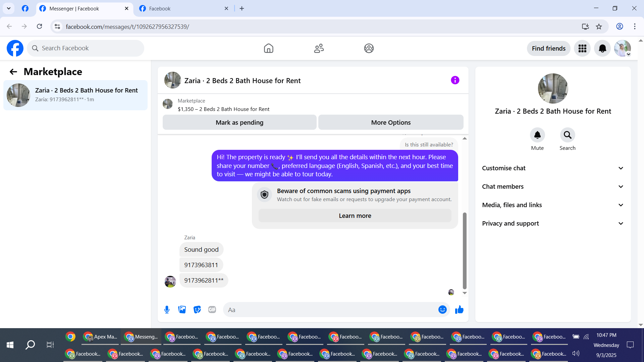Screen dimensions: 644x362
Task: Click the chat scrollbar up arrow
Action: (x=465, y=138)
